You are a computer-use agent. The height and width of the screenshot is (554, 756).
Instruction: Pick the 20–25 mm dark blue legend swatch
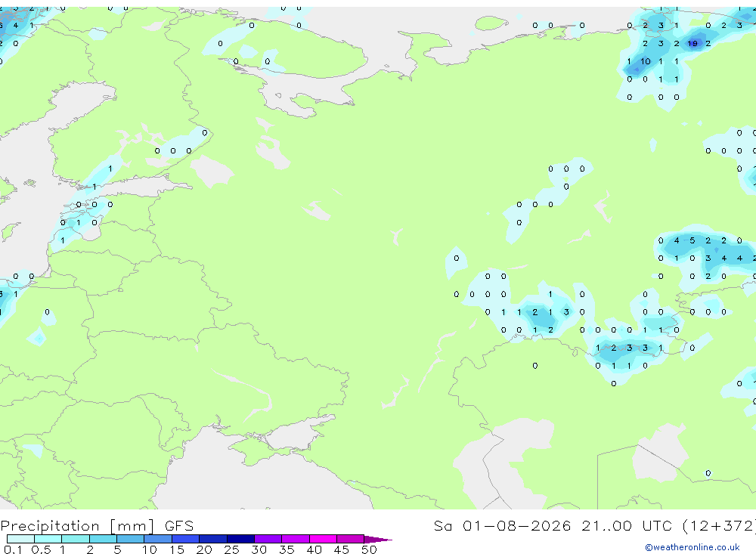213,539
